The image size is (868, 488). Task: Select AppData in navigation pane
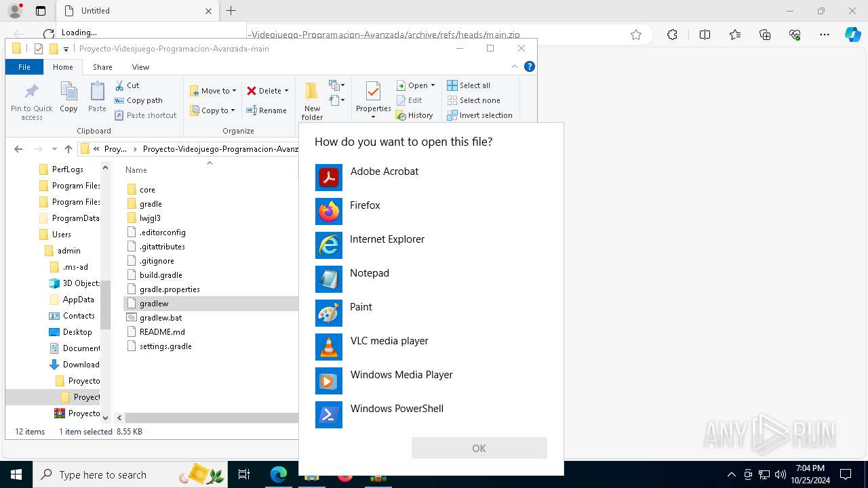click(x=78, y=300)
